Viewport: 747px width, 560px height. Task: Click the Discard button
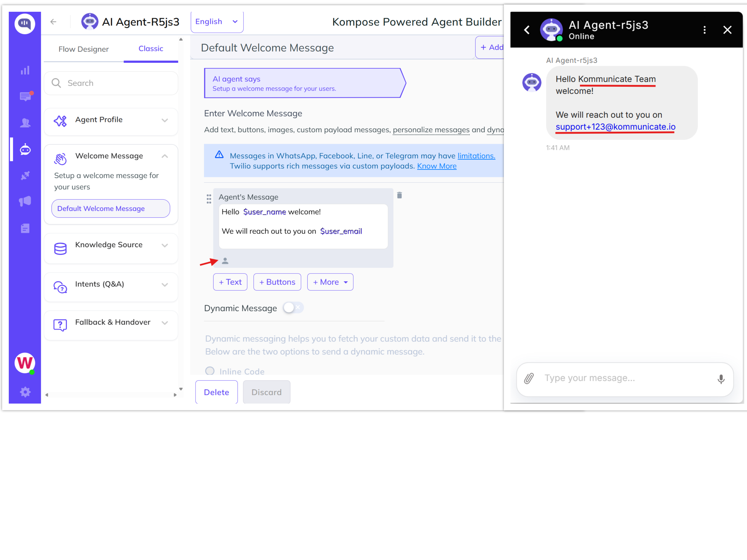coord(266,392)
